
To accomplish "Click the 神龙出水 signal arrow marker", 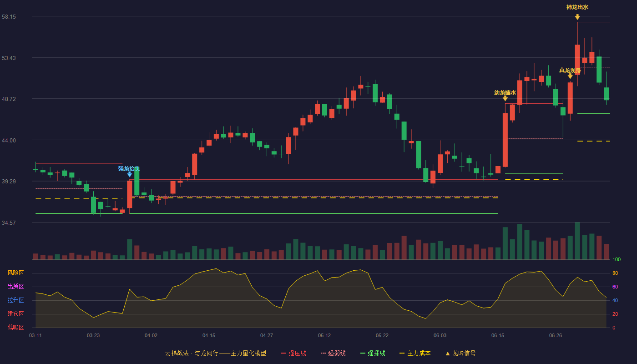I will click(577, 17).
